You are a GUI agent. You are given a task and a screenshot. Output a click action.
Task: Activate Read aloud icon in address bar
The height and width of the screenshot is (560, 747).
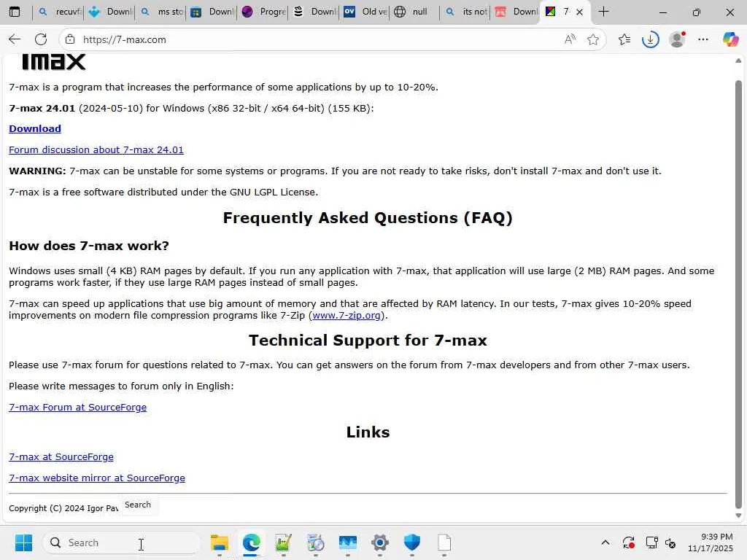coord(570,39)
